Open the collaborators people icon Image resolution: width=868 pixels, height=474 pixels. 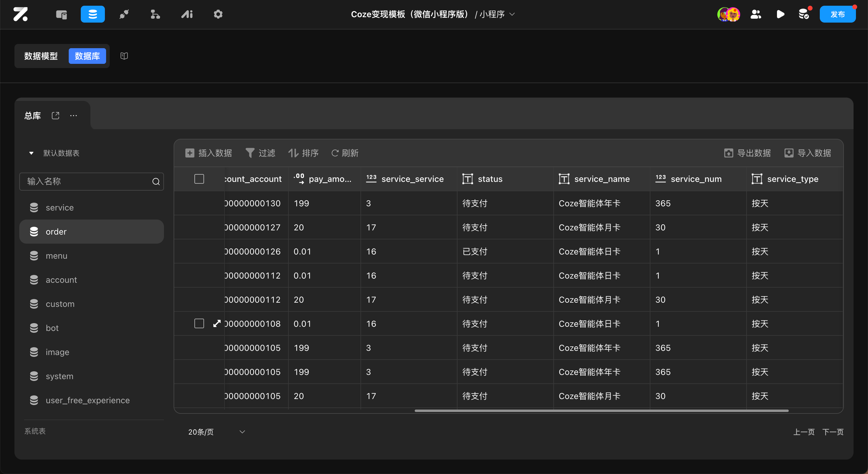756,14
